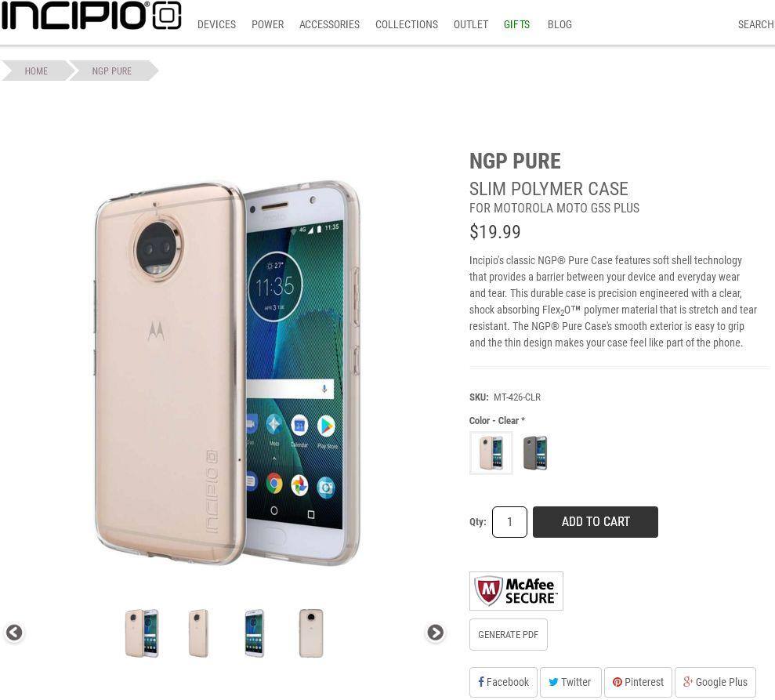775x700 pixels.
Task: Click the quantity input field
Action: click(x=509, y=521)
